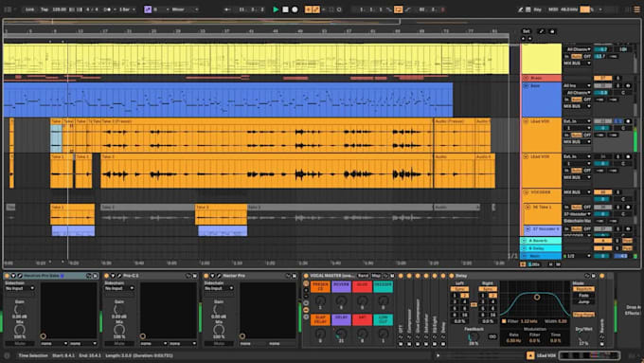
Task: Select the Main track header
Action: (542, 256)
